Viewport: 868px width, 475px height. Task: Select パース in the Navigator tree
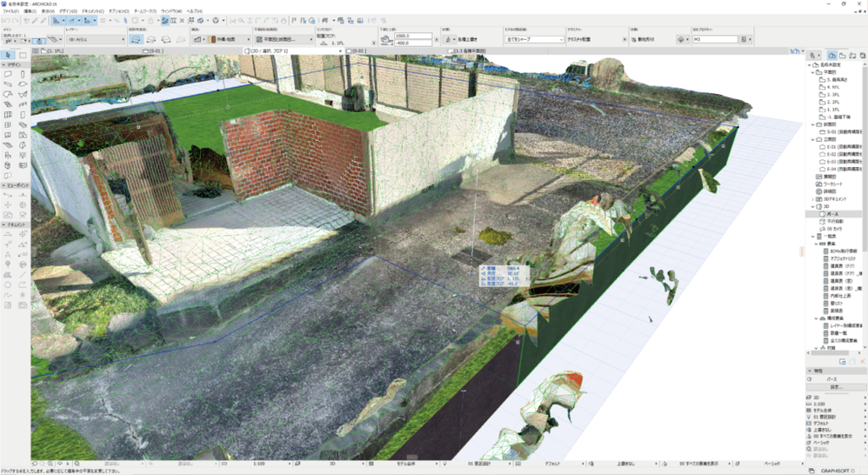(833, 214)
